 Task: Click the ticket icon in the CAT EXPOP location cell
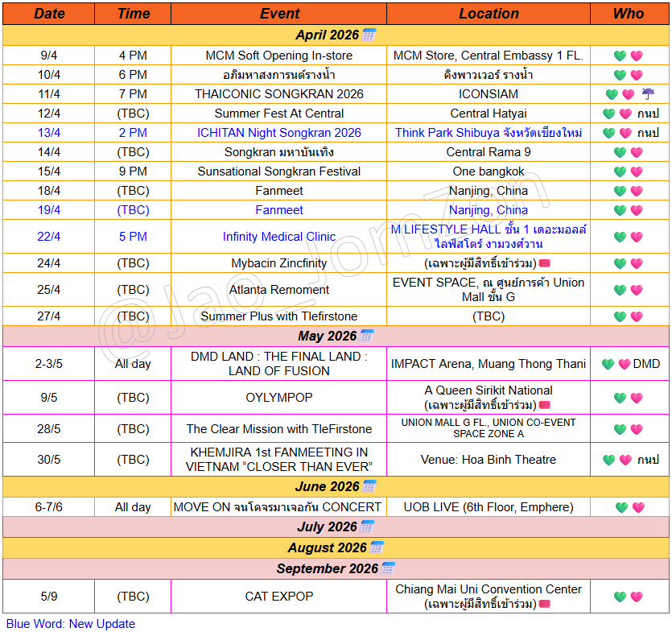[545, 604]
